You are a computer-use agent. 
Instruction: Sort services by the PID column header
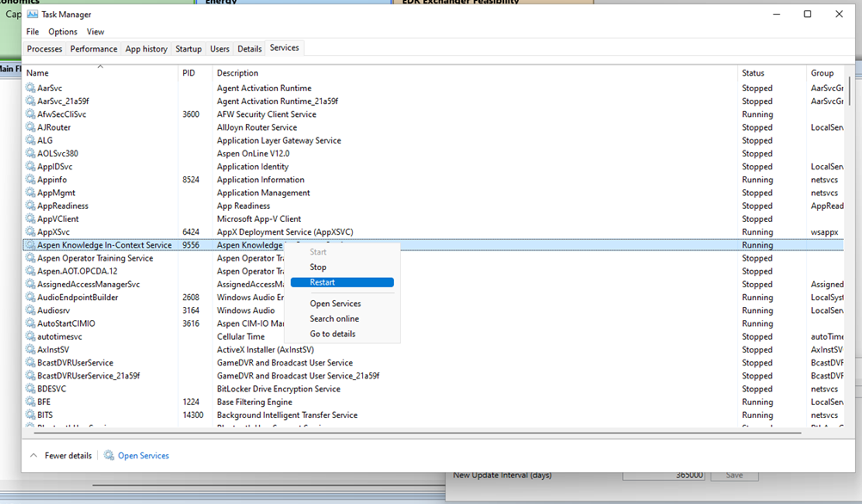194,72
